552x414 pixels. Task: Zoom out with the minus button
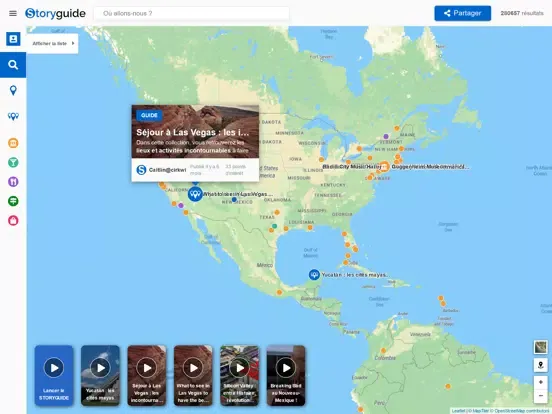tap(541, 396)
